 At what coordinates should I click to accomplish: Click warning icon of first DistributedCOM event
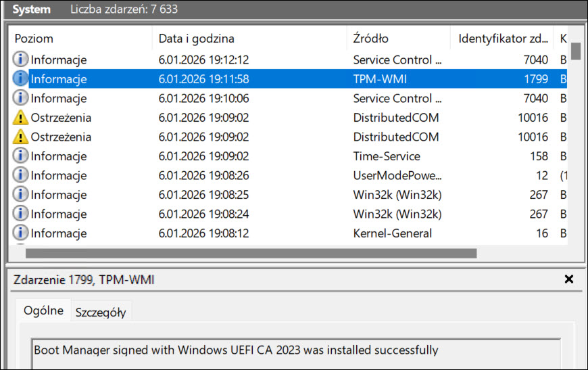tap(21, 118)
